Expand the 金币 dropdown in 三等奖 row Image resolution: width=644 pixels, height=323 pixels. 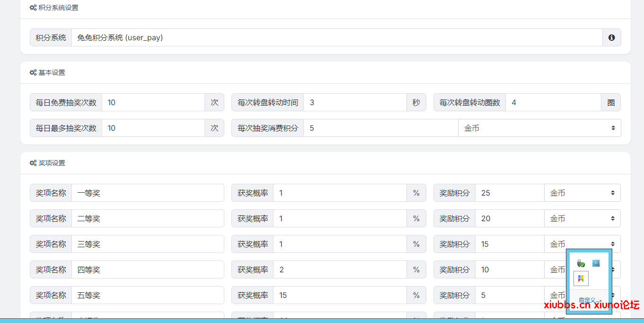582,244
